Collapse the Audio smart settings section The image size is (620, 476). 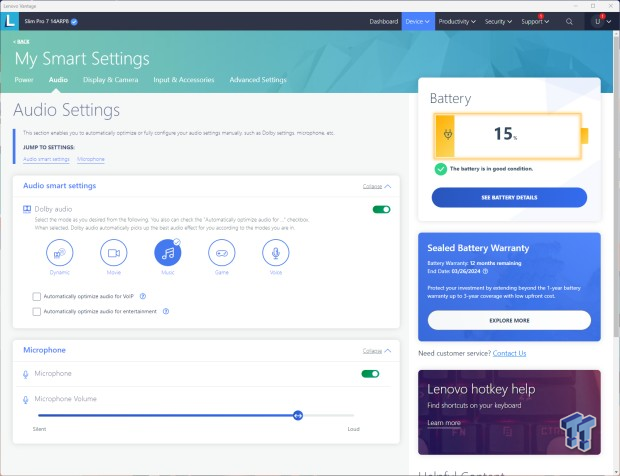point(377,186)
